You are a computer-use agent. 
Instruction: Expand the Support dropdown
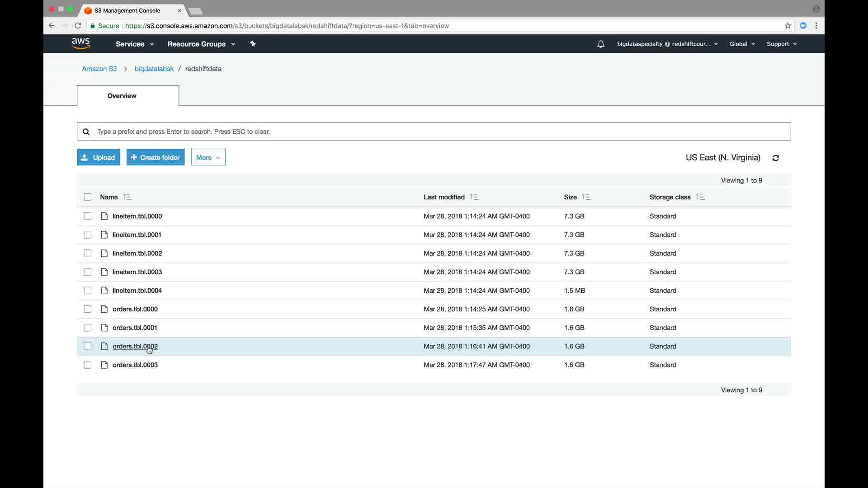[x=781, y=44]
